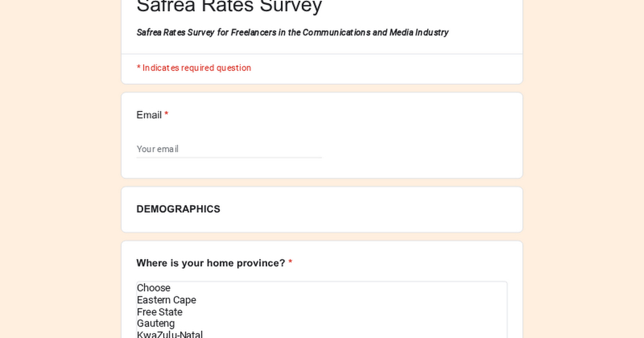Screen dimensions: 644x338
Task: Click the asterisk after home province question
Action: [x=290, y=263]
